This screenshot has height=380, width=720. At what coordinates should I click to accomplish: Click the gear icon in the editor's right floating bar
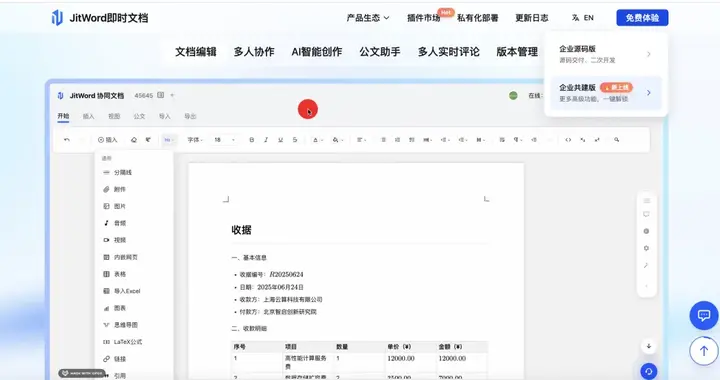point(647,248)
